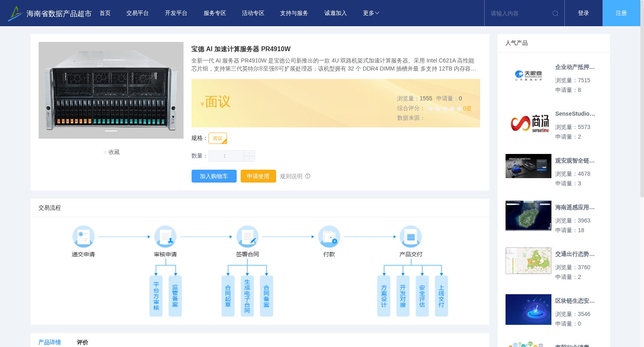Click 加入购物车 button
644x347 pixels.
(214, 176)
